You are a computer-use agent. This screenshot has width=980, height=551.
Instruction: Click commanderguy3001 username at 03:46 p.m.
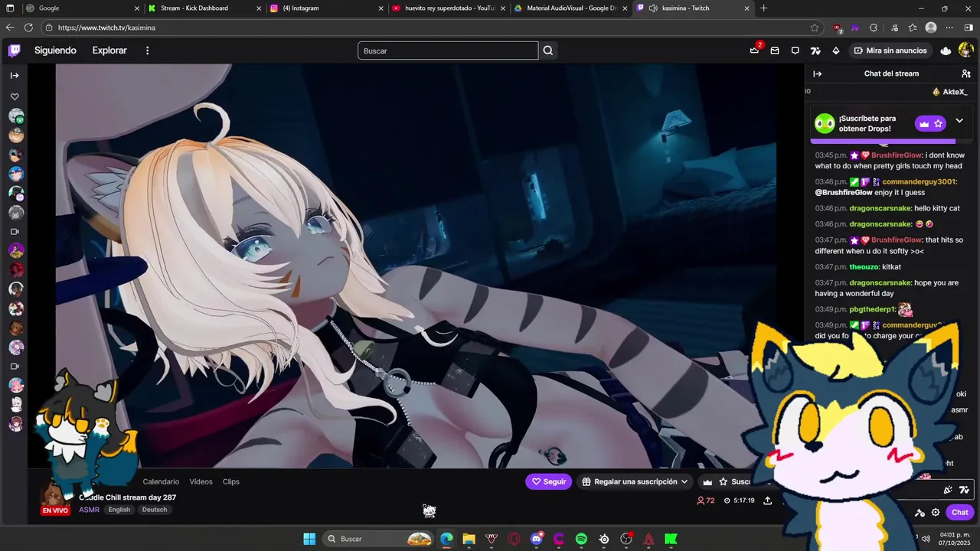pyautogui.click(x=919, y=182)
